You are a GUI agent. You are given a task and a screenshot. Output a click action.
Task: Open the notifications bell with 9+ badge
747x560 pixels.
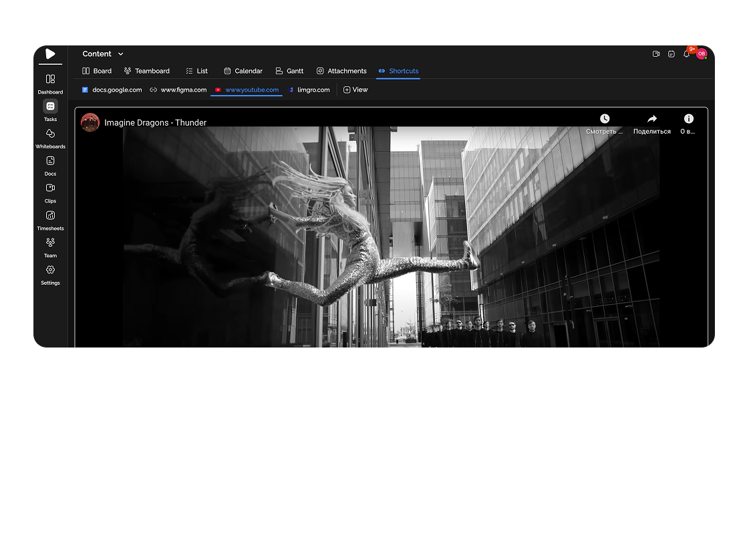[x=687, y=53]
